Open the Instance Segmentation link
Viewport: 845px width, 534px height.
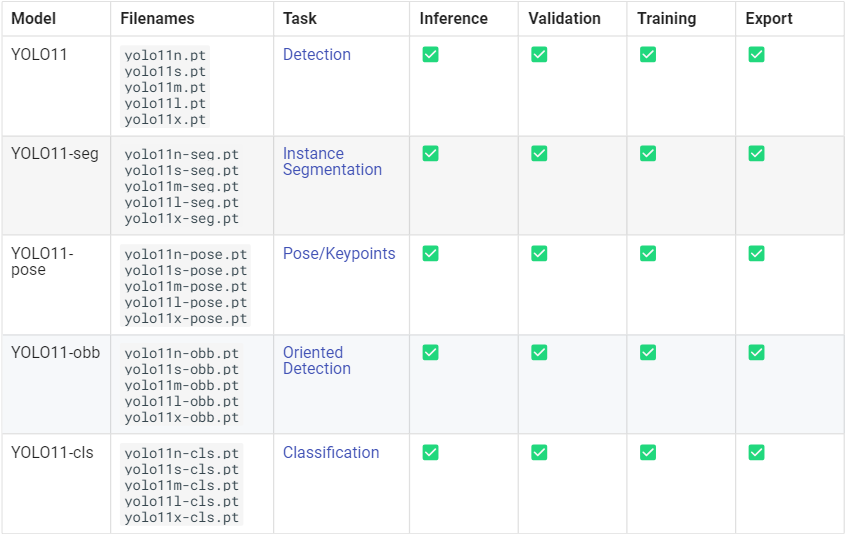(x=333, y=162)
